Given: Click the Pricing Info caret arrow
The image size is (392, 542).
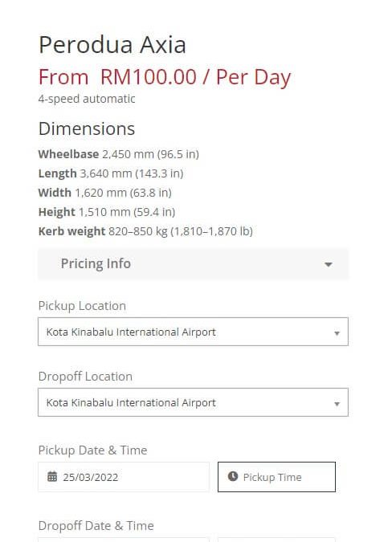Looking at the screenshot, I should (x=329, y=264).
